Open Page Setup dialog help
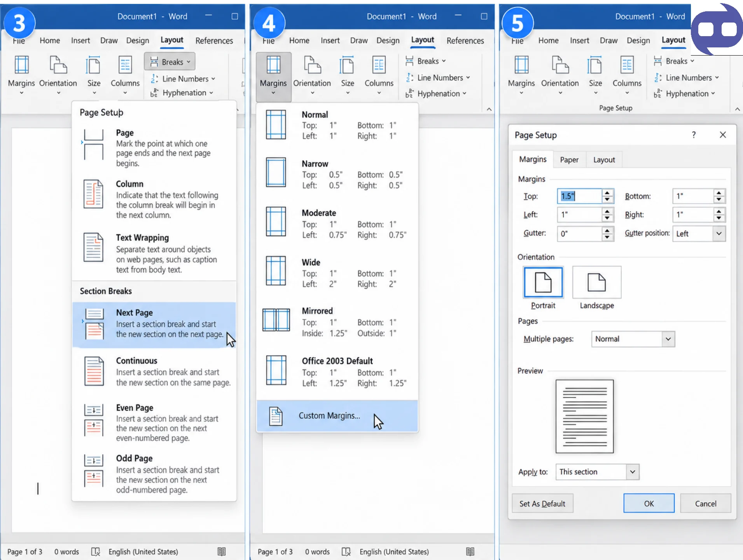Viewport: 743px width, 560px height. tap(694, 135)
